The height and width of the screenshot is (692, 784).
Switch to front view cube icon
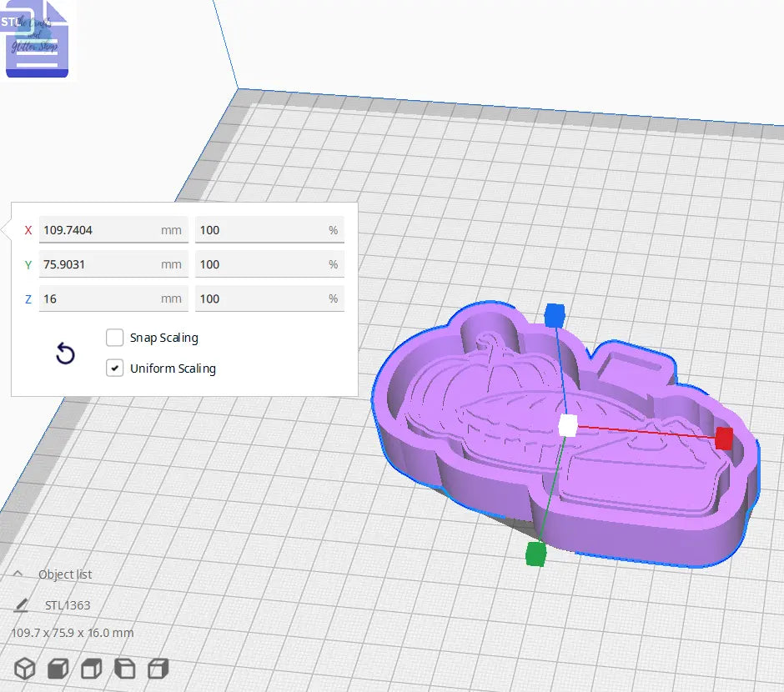58,668
